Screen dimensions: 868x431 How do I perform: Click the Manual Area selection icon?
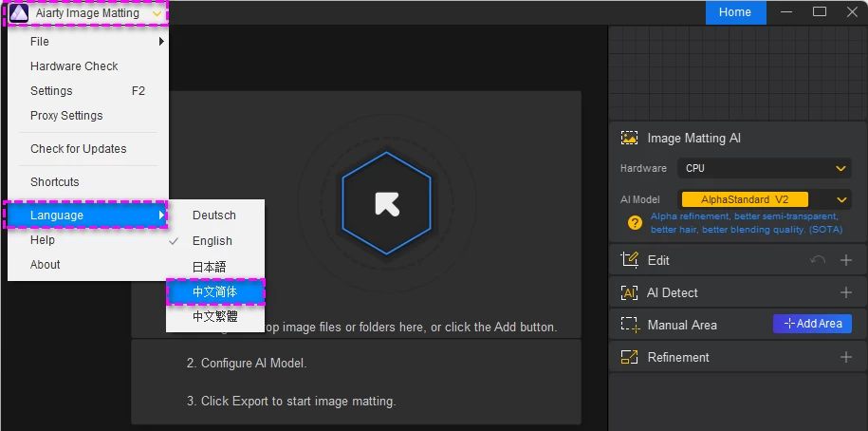(630, 325)
